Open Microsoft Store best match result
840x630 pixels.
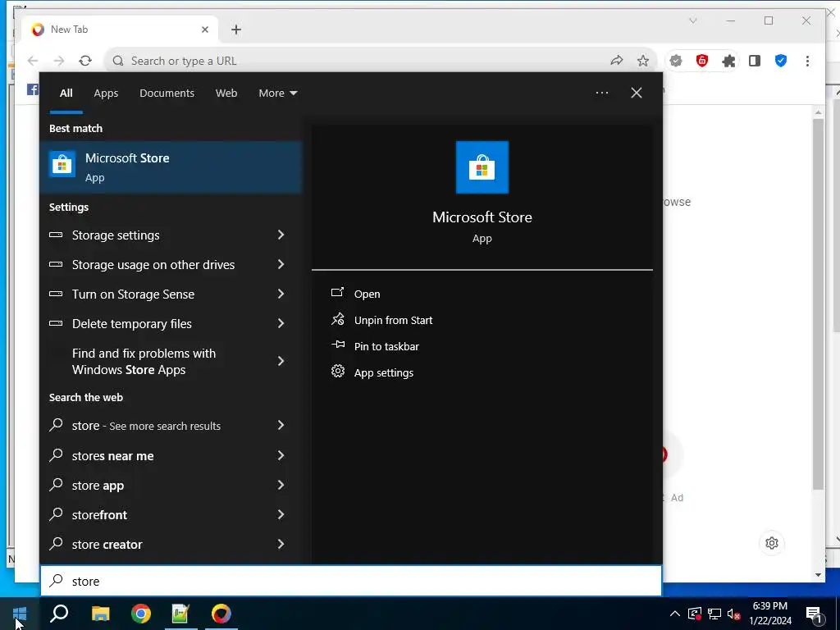(x=171, y=167)
